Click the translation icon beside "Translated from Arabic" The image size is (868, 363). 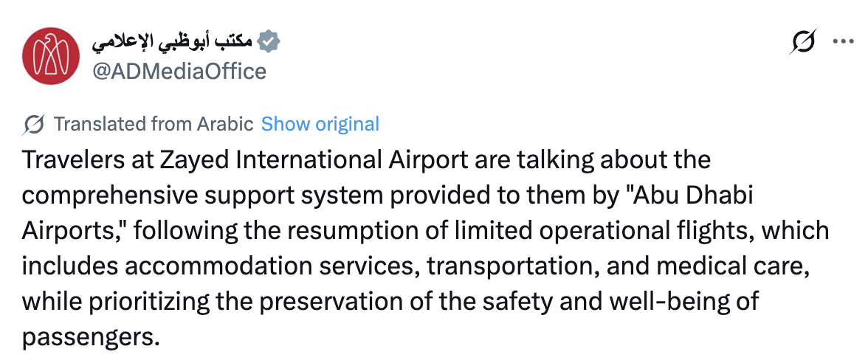point(34,124)
